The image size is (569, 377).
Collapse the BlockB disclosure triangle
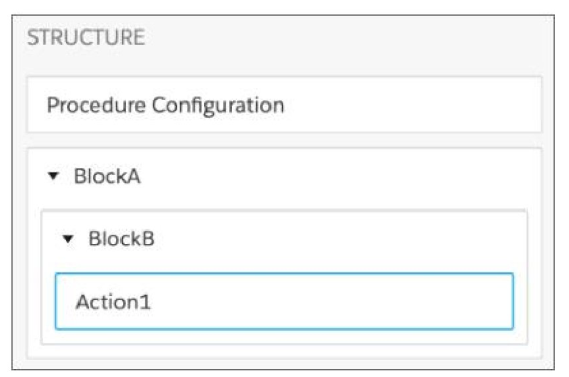68,239
